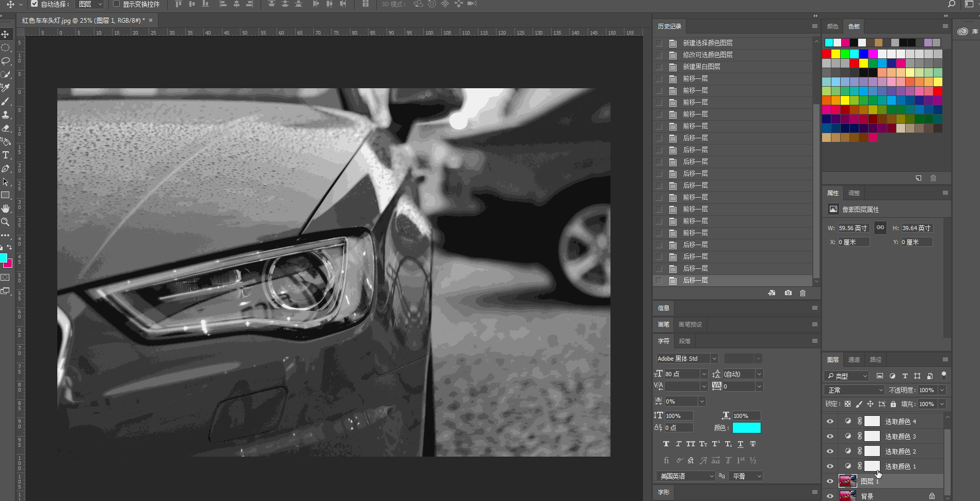Open the font size 80 点 dropdown
The image size is (980, 501).
tap(703, 374)
